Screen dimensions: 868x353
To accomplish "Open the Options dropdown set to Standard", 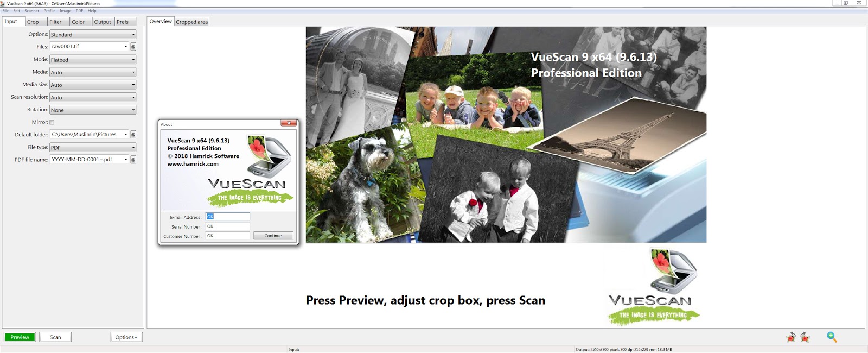I will pyautogui.click(x=93, y=35).
